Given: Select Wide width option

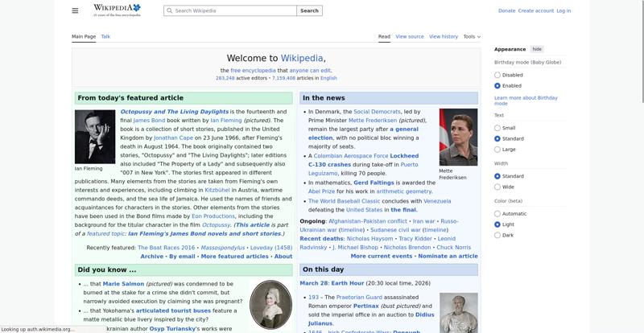Looking at the screenshot, I should 497,187.
